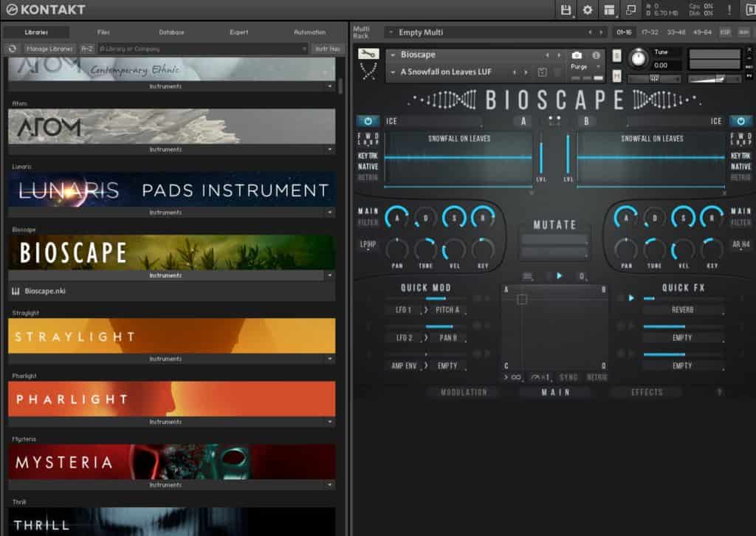The width and height of the screenshot is (756, 536).
Task: Expand the Atom library Instruments arrow
Action: (330, 149)
